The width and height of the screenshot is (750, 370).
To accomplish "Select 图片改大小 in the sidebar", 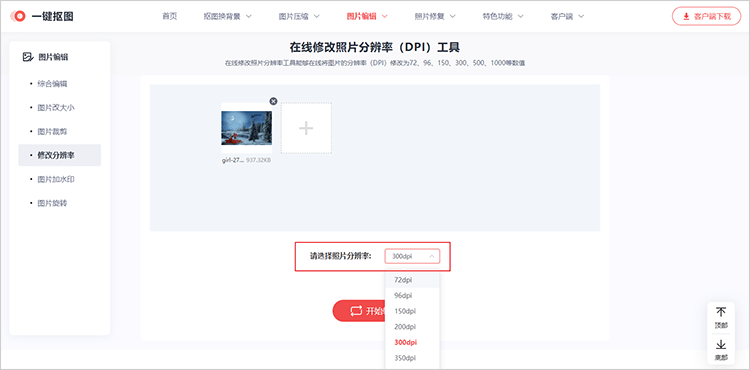I will 56,108.
